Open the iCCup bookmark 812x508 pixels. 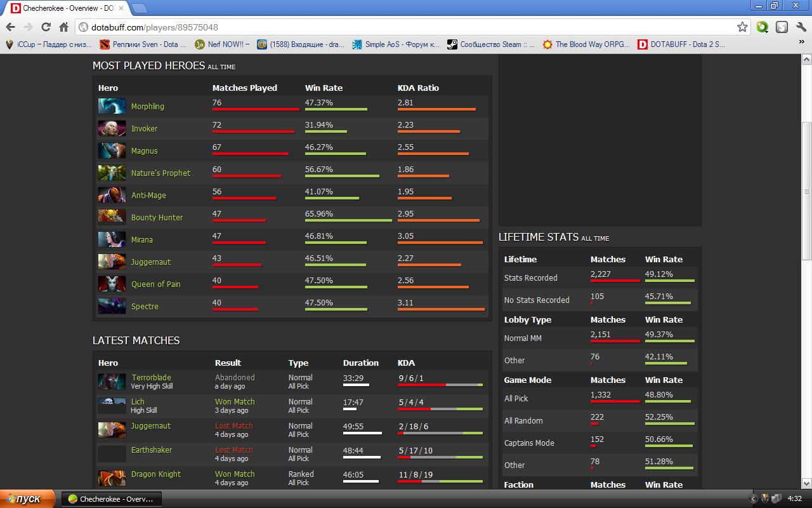[x=48, y=44]
